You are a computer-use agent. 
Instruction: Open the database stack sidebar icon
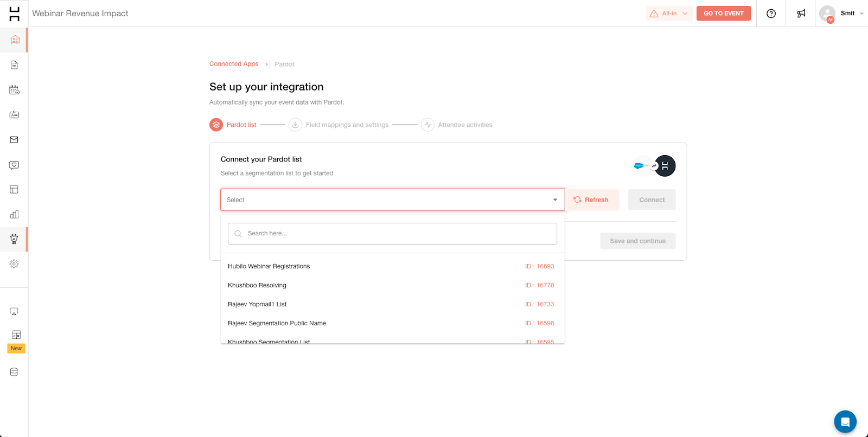[15, 372]
